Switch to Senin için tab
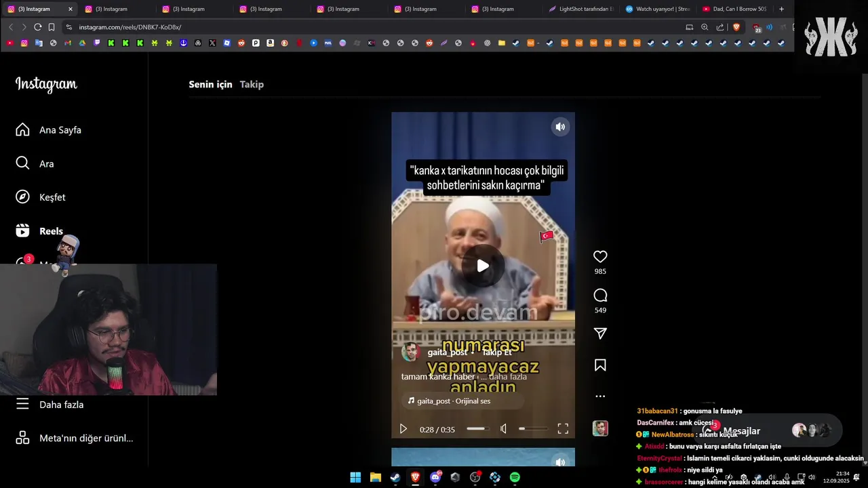 click(x=210, y=84)
